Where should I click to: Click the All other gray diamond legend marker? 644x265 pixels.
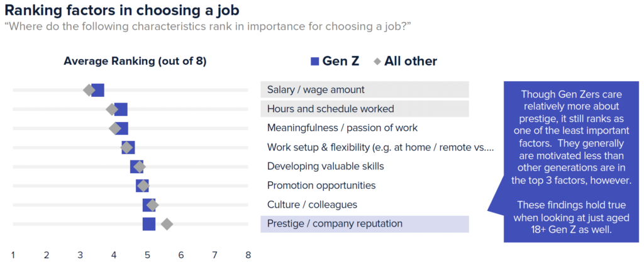pyautogui.click(x=377, y=62)
